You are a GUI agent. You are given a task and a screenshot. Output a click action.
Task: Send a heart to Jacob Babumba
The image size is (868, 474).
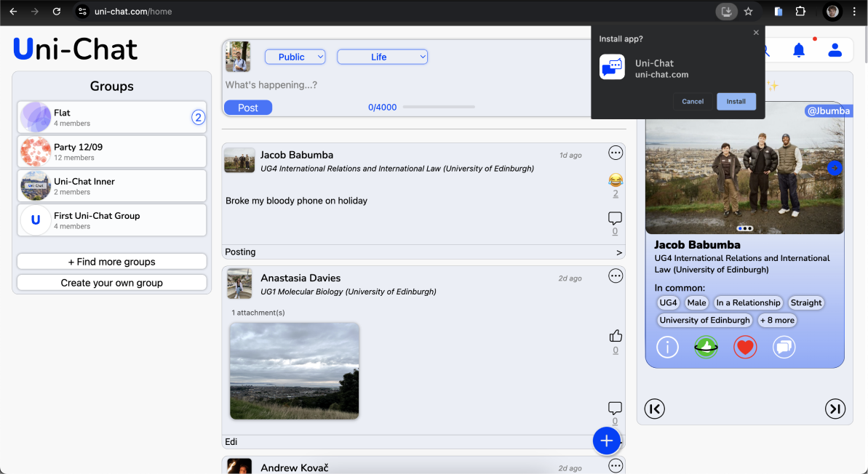(x=745, y=347)
